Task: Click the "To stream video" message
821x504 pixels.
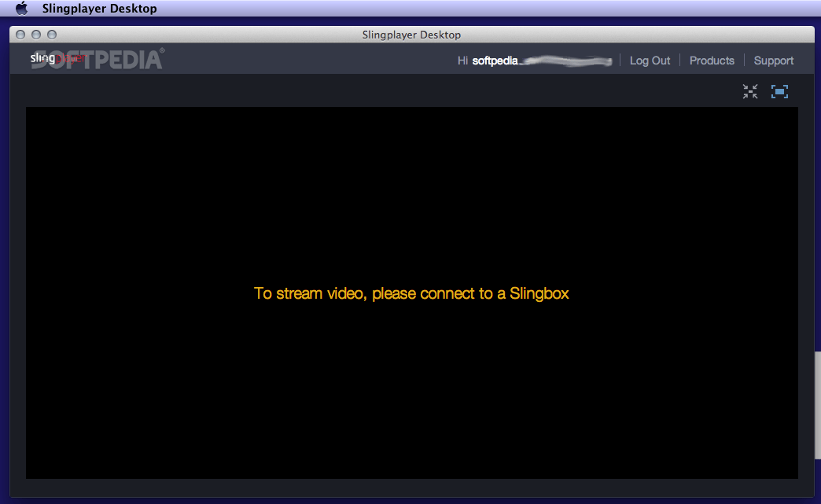Action: (411, 293)
